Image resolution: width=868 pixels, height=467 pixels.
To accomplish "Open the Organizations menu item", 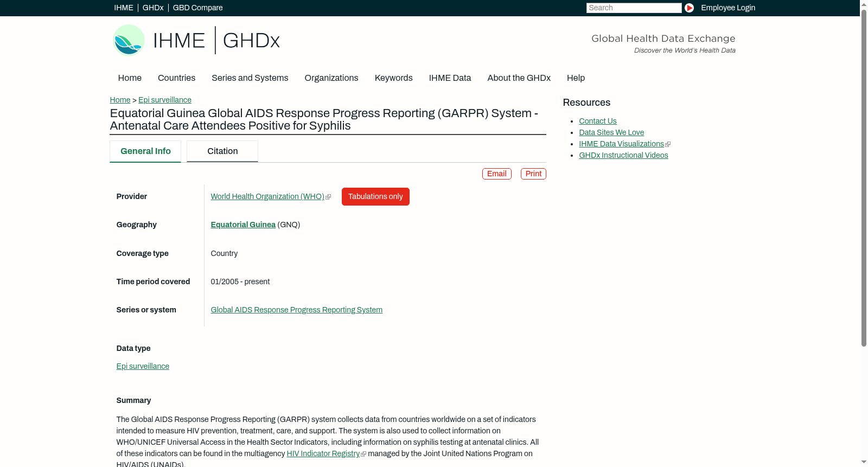I will [331, 78].
